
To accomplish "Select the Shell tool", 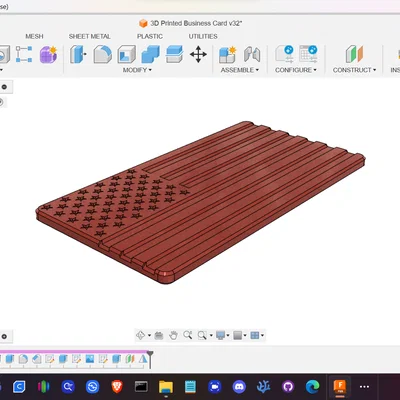I will click(x=127, y=55).
